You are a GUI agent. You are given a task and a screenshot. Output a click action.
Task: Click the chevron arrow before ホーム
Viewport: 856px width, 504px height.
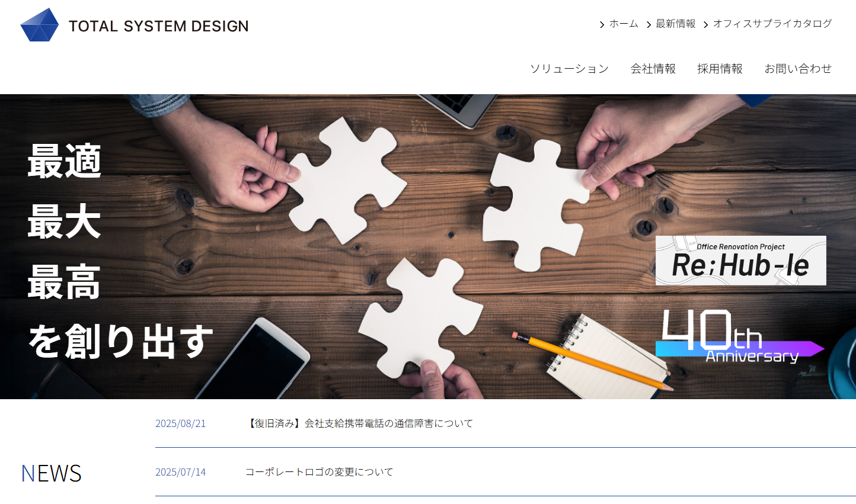(602, 24)
